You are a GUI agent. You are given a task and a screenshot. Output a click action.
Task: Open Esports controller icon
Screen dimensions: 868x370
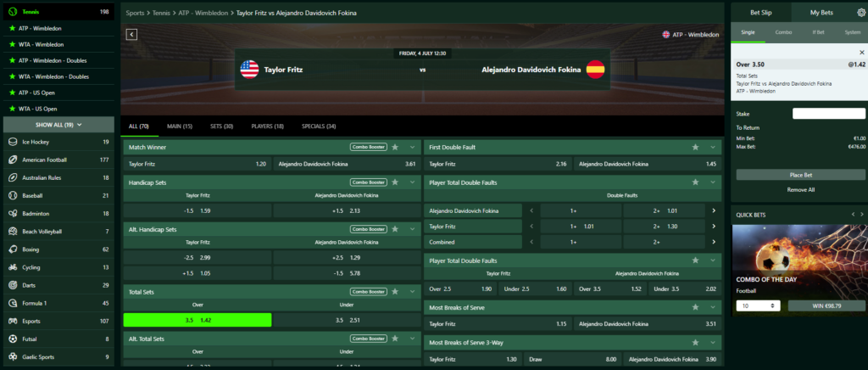coord(13,322)
